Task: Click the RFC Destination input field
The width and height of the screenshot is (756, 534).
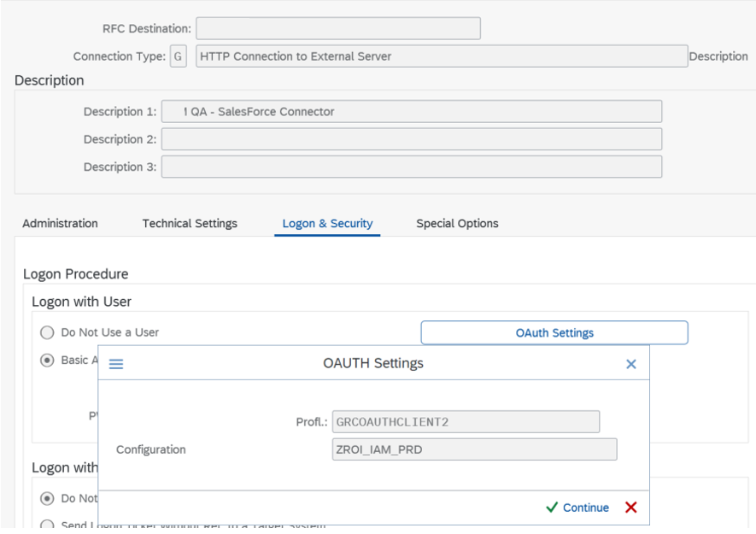Action: (337, 28)
